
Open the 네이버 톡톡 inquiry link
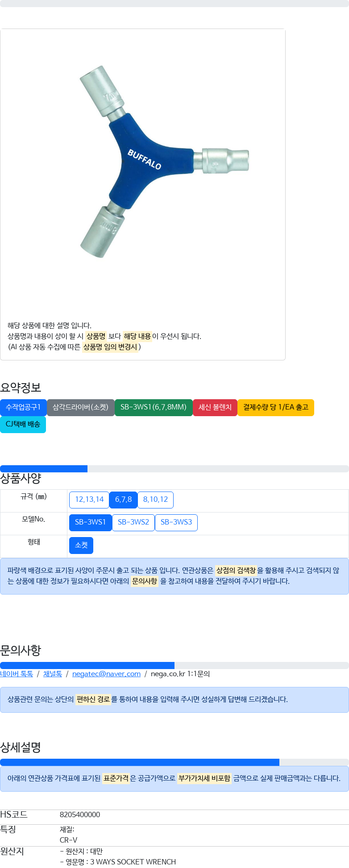click(17, 674)
